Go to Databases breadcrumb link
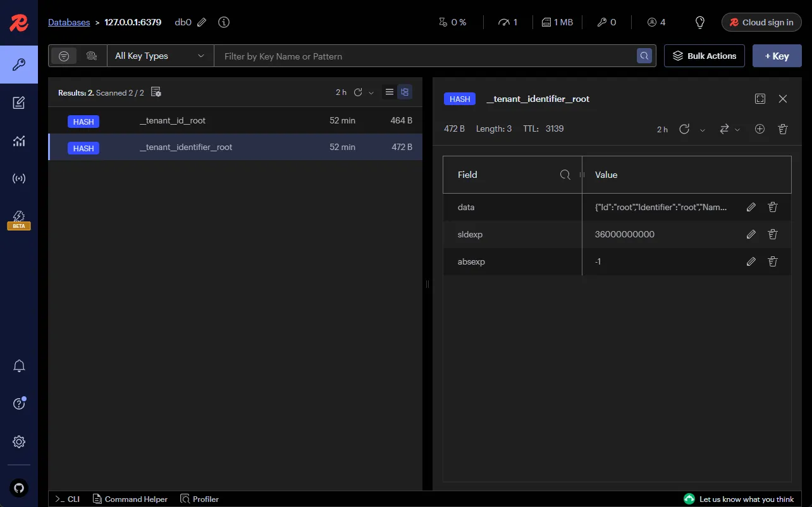812x507 pixels. click(69, 22)
